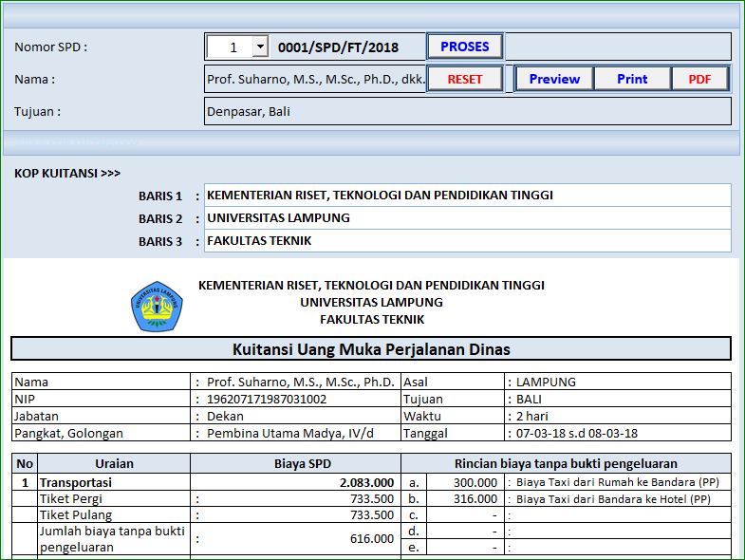Edit BARIS 2 field UNIVERSITAS LAMPUNG
The image size is (745, 560).
coord(468,217)
